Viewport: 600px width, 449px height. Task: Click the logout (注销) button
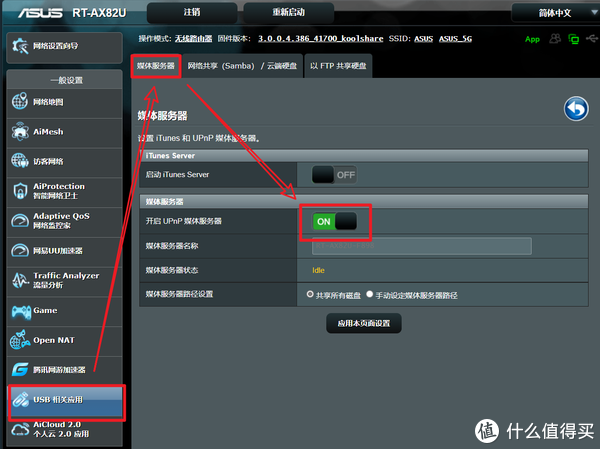[x=192, y=12]
